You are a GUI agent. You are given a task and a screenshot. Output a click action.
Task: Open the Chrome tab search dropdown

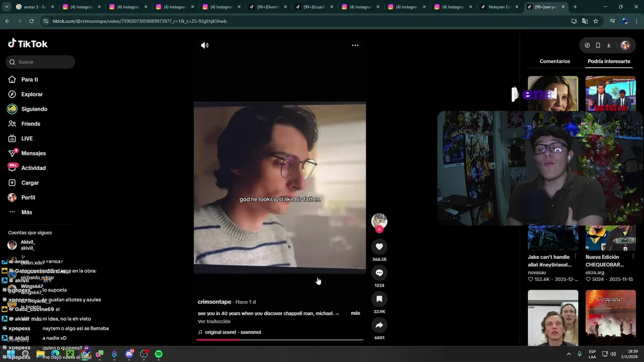coord(7,7)
